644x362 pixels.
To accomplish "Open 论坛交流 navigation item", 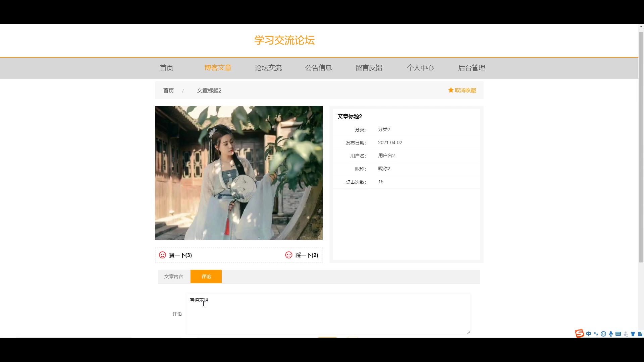I will coord(268,68).
